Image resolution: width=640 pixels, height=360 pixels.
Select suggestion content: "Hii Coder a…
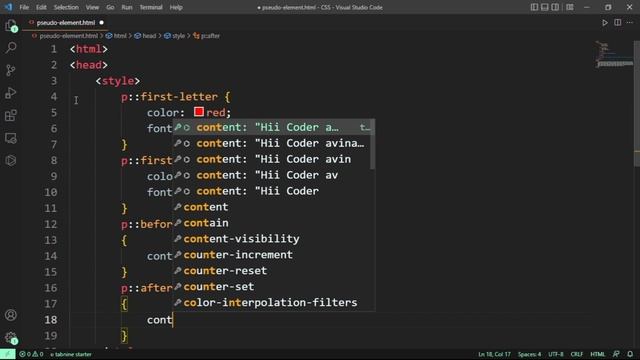click(x=273, y=127)
